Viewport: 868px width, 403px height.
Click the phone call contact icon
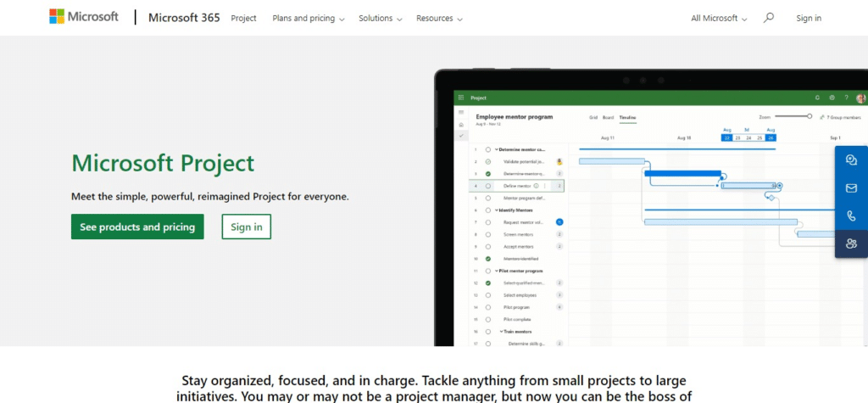pyautogui.click(x=851, y=216)
